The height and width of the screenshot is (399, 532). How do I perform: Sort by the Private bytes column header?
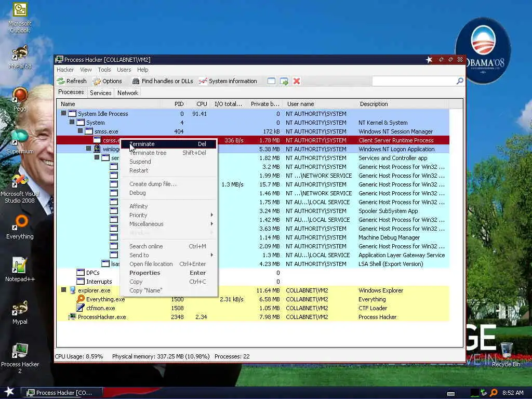[x=265, y=104]
